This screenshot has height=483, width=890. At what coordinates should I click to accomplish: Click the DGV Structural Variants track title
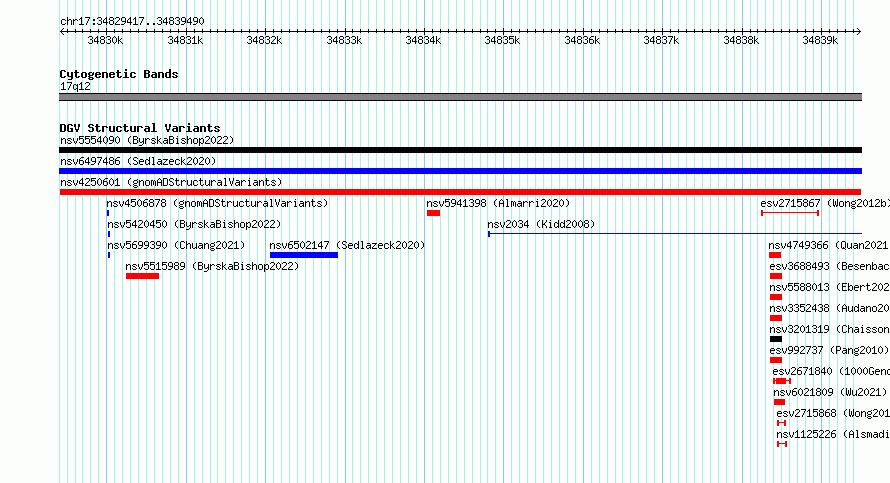pyautogui.click(x=140, y=128)
